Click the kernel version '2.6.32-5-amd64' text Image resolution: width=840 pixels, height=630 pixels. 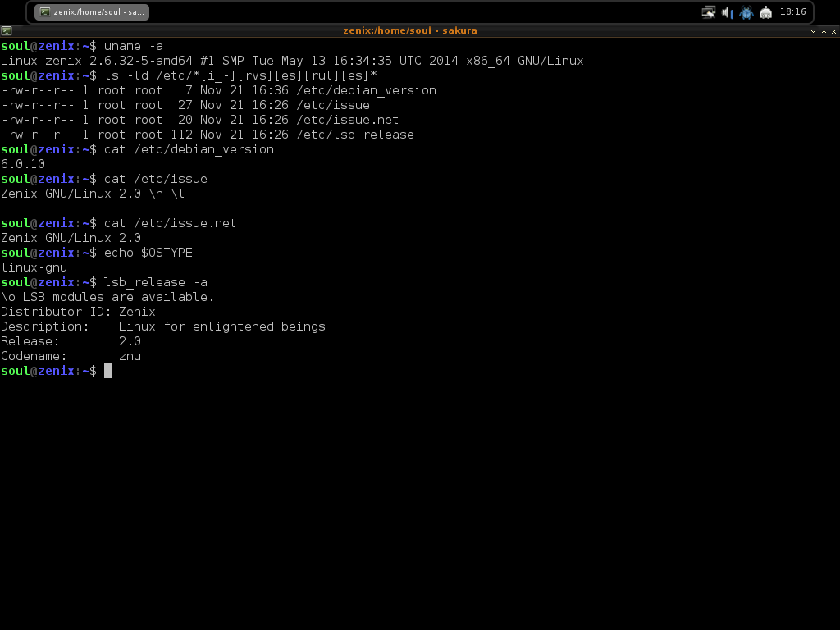pos(141,61)
